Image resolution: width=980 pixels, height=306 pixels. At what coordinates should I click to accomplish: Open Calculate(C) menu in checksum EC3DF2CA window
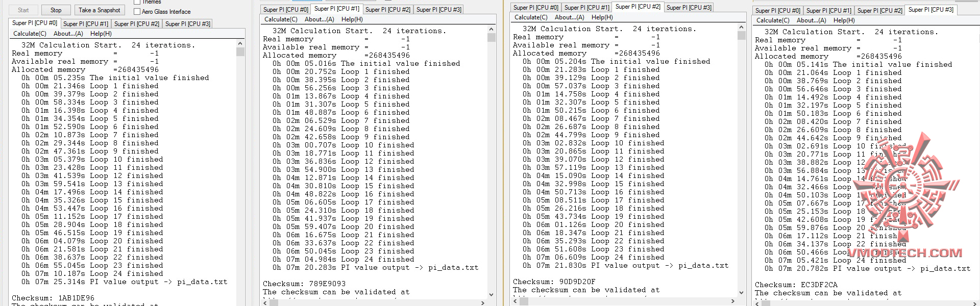[x=773, y=20]
